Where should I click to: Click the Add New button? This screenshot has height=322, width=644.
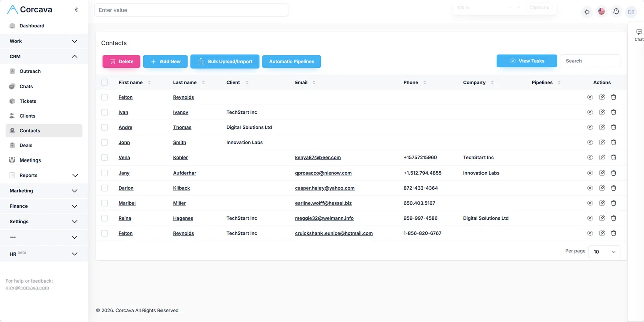(x=166, y=62)
